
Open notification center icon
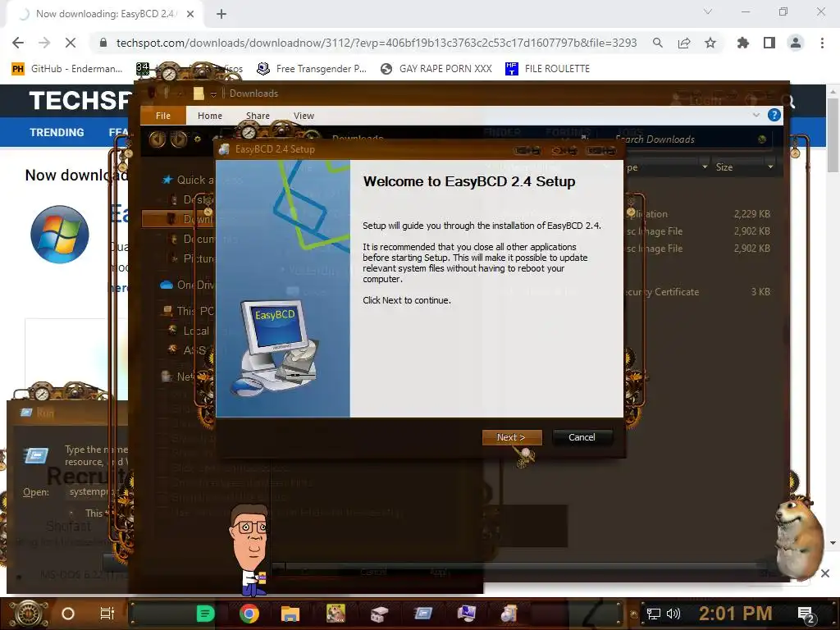[x=806, y=614]
